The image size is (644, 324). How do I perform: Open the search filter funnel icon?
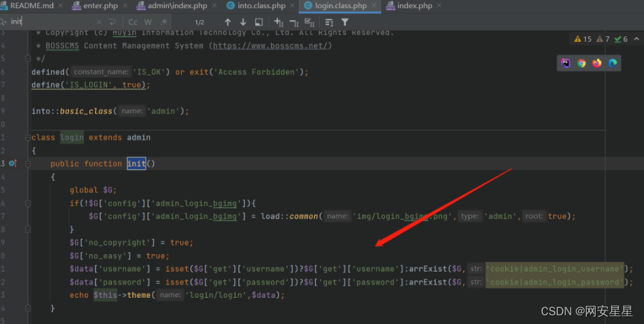coord(345,22)
